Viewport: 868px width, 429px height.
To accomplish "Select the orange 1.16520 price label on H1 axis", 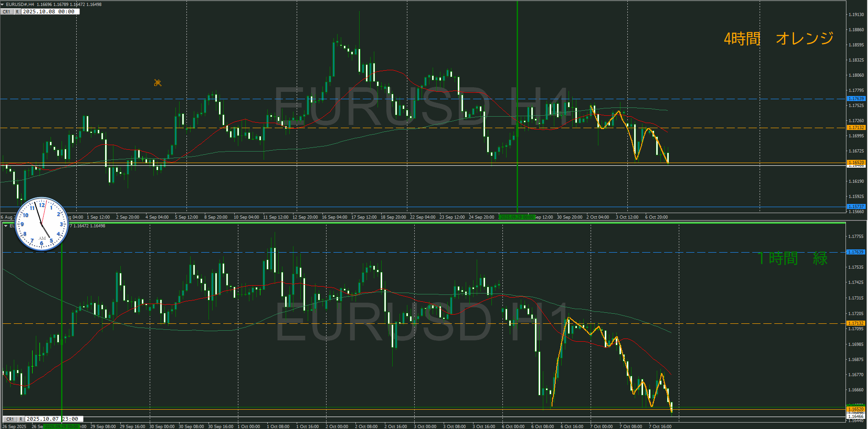I will point(856,409).
